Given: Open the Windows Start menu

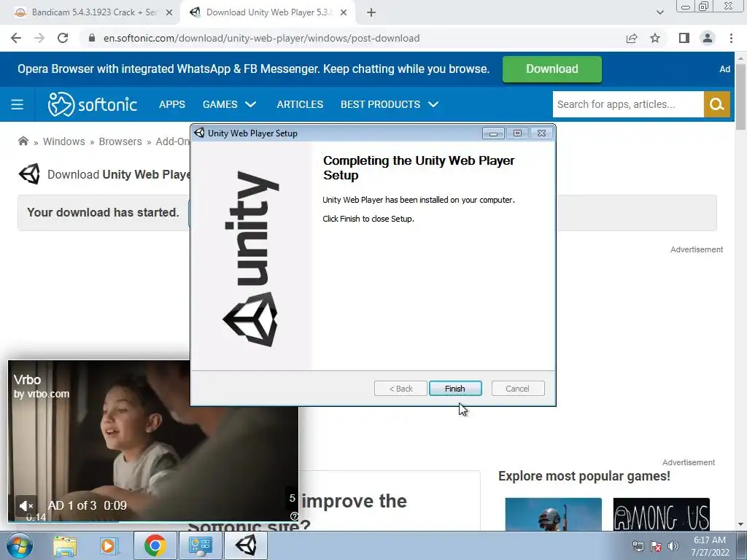Looking at the screenshot, I should (19, 545).
